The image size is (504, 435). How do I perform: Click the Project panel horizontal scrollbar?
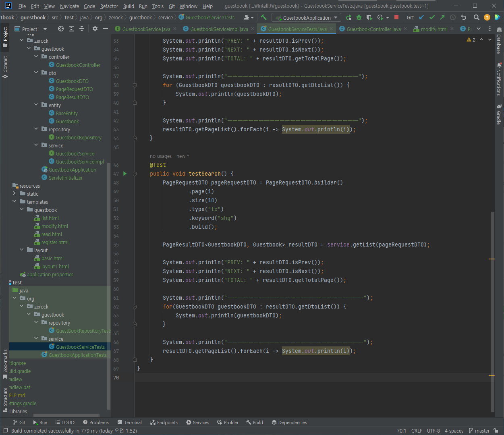click(x=66, y=415)
